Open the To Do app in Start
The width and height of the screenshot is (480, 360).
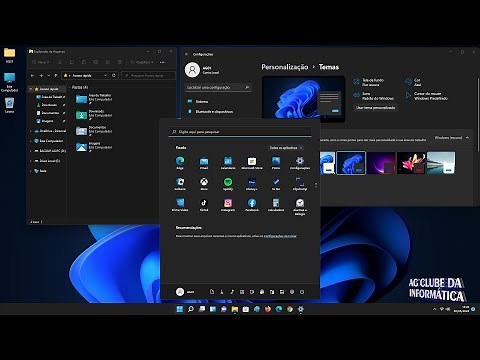tap(276, 184)
